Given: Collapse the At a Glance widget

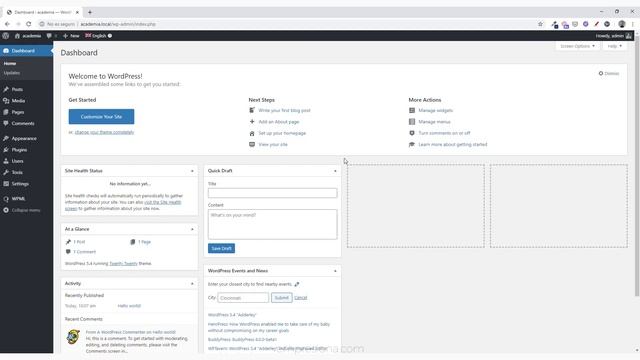Looking at the screenshot, I should coord(192,229).
